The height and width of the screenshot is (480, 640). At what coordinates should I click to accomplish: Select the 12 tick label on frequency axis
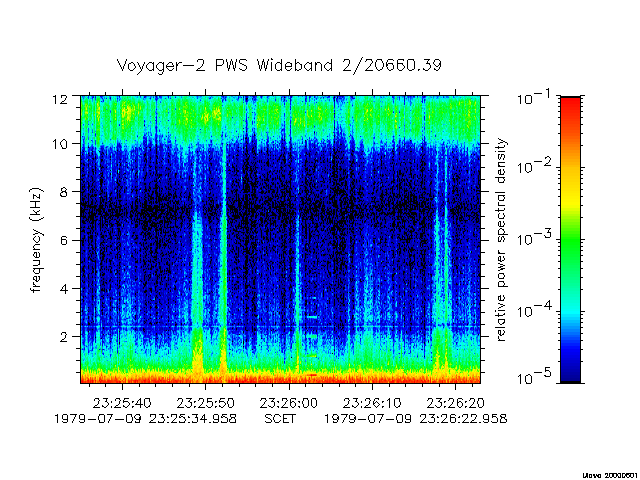pos(60,99)
